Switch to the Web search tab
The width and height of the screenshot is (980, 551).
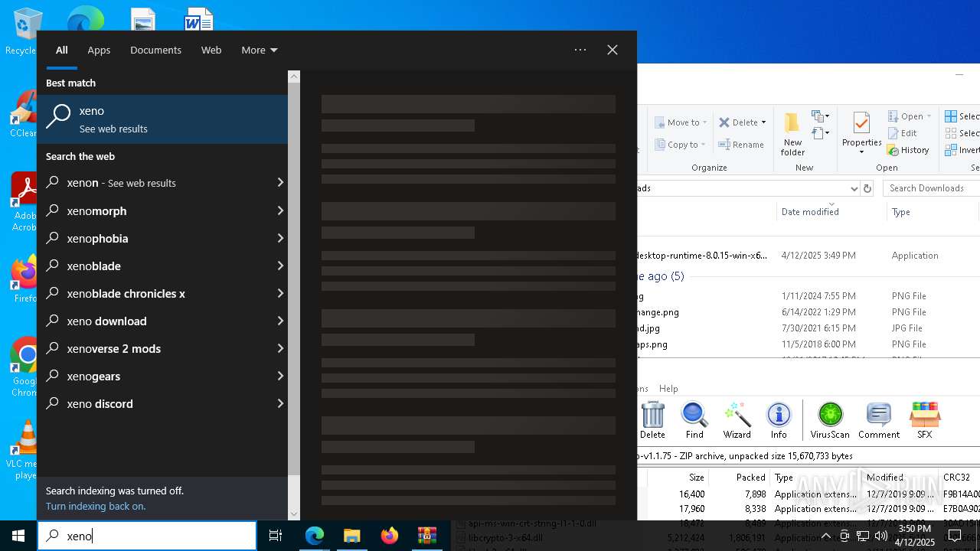point(211,50)
